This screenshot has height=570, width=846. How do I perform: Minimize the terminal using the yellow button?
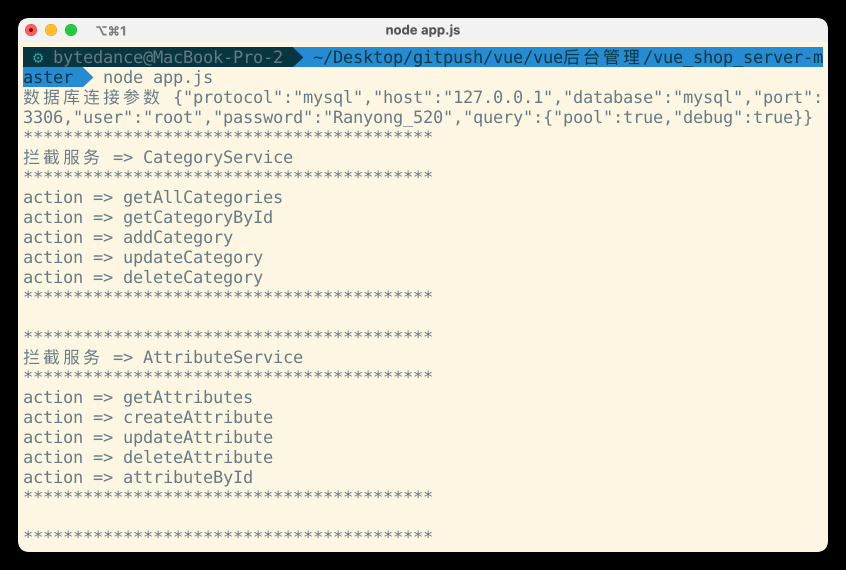point(51,30)
